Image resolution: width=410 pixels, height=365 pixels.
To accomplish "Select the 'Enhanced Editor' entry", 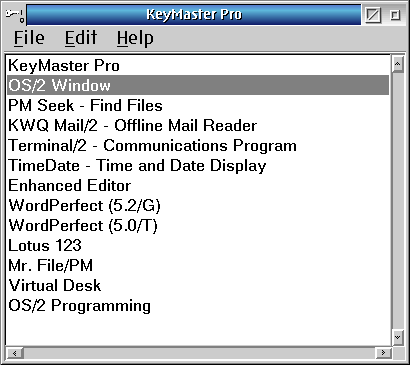I will tap(198, 185).
